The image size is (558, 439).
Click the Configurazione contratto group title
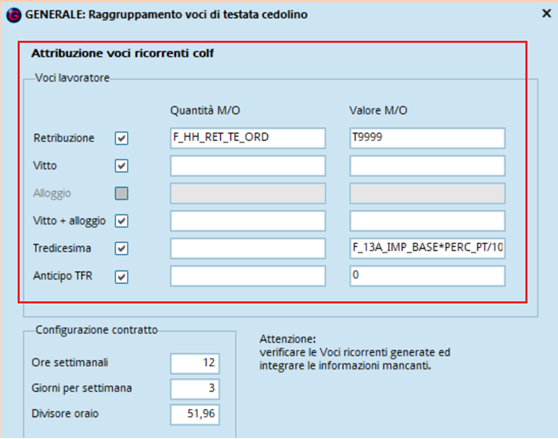(96, 330)
